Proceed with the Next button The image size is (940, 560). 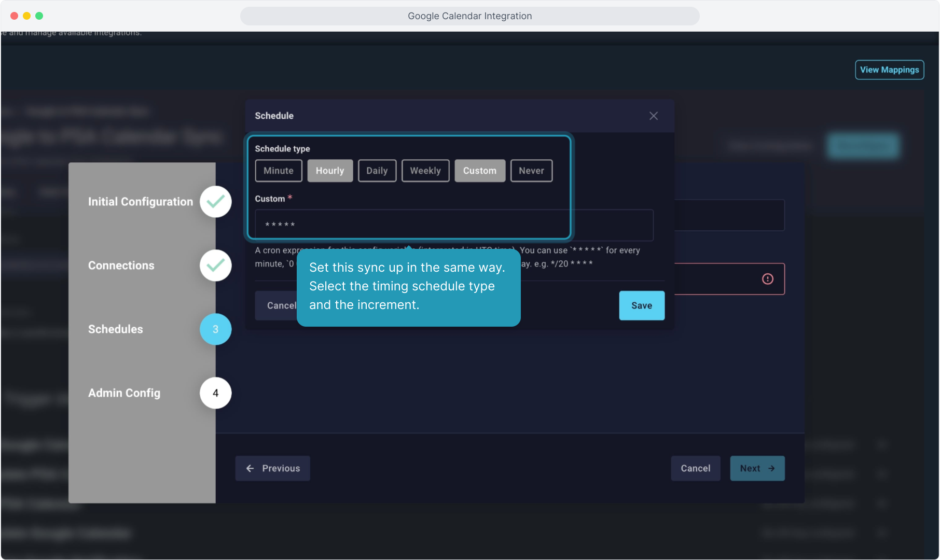point(757,468)
